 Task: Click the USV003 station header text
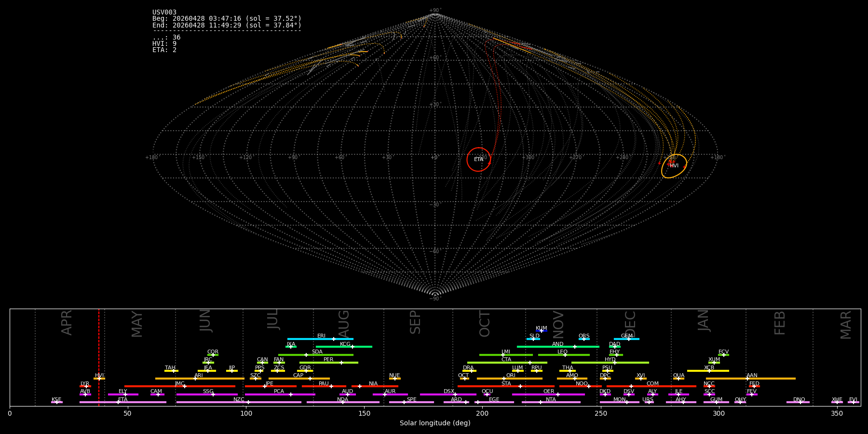(164, 13)
